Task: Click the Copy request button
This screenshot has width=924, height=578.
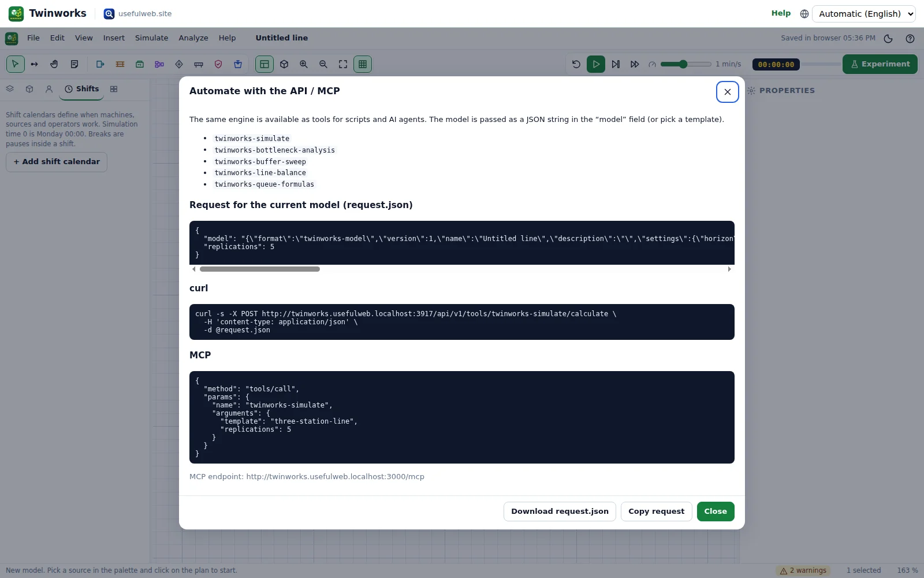Action: (x=657, y=512)
